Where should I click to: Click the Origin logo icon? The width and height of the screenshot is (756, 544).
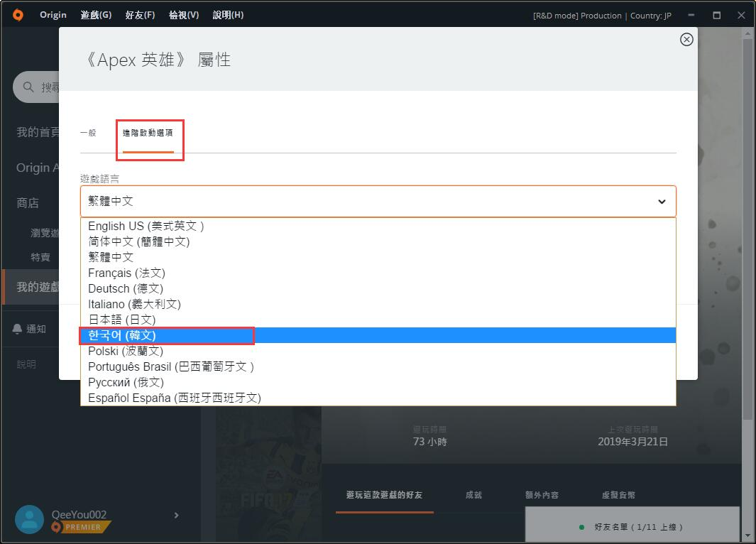coord(18,15)
